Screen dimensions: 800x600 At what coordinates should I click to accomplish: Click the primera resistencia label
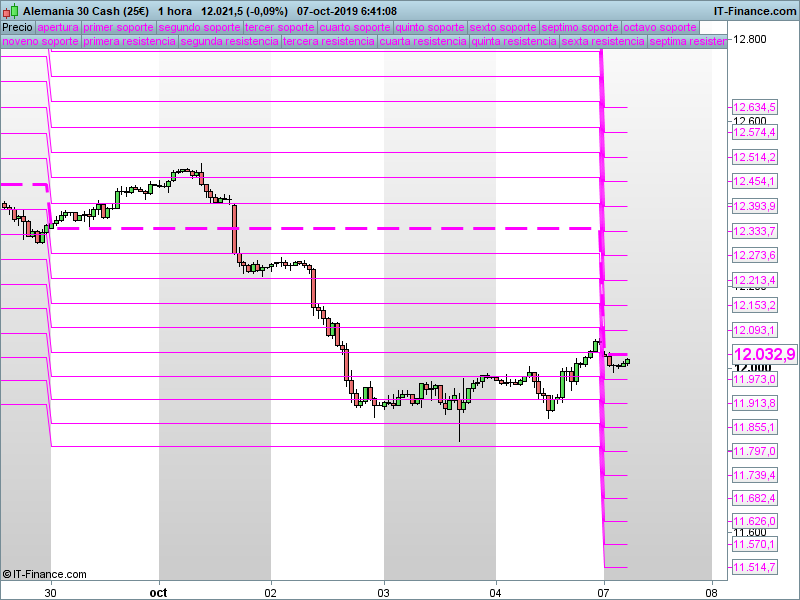click(129, 41)
